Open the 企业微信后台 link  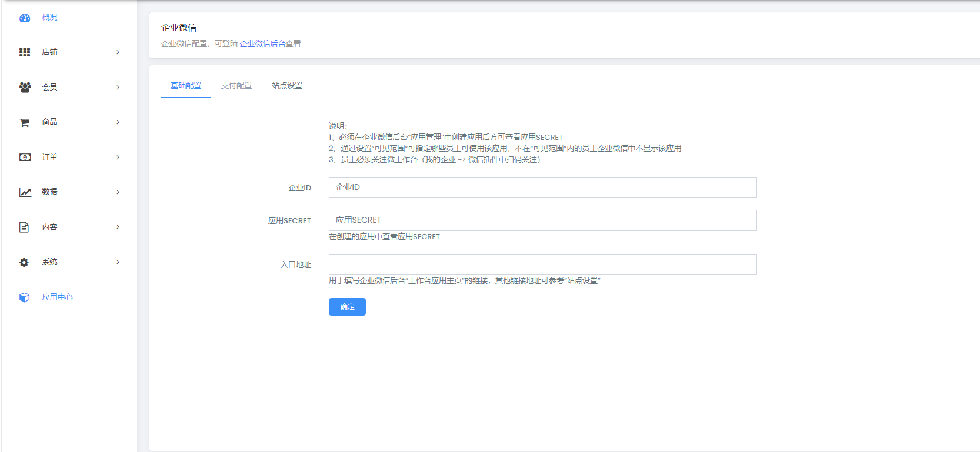(x=262, y=43)
